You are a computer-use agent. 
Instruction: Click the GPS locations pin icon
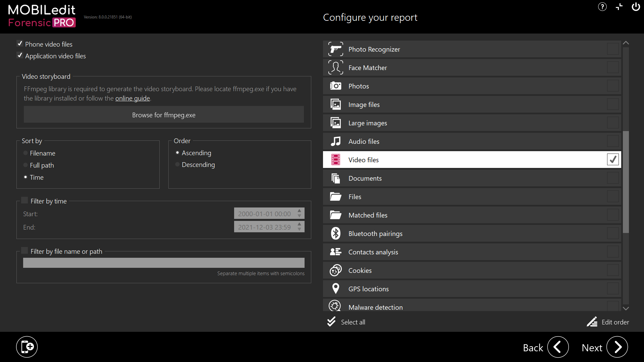pos(335,289)
